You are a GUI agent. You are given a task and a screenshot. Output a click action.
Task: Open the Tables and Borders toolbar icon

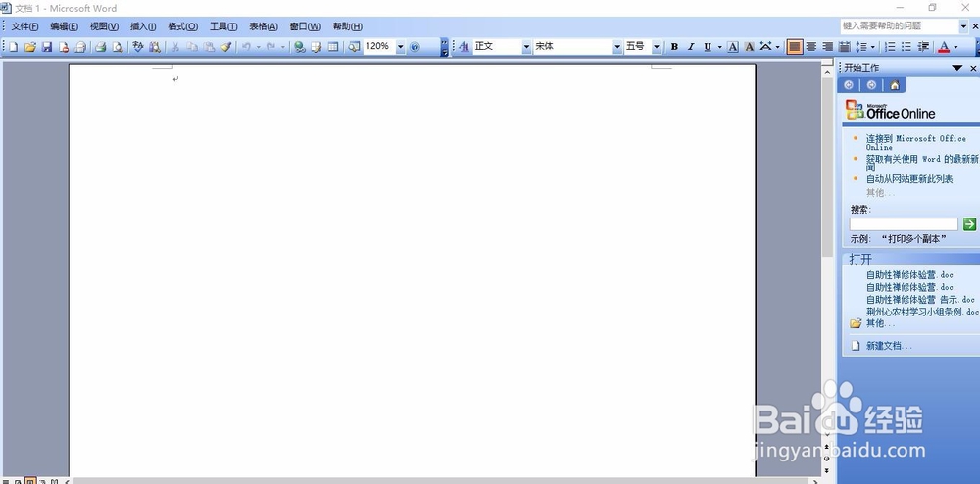pyautogui.click(x=317, y=47)
